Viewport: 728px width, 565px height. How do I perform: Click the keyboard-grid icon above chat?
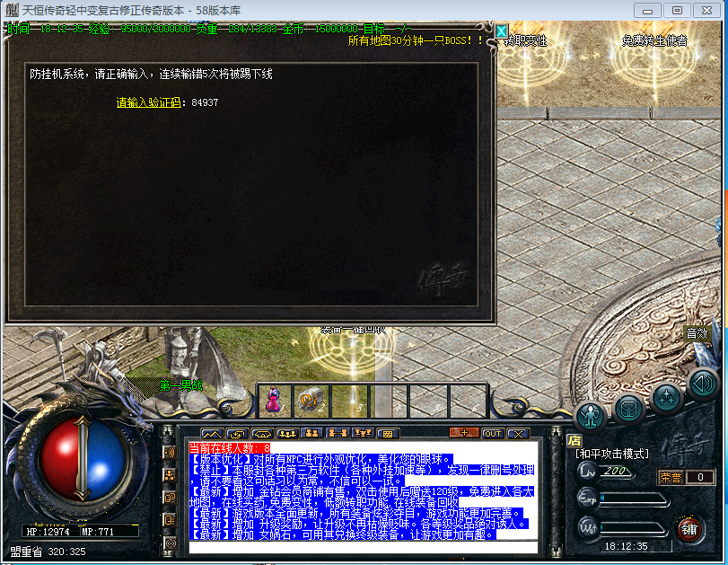click(x=388, y=434)
